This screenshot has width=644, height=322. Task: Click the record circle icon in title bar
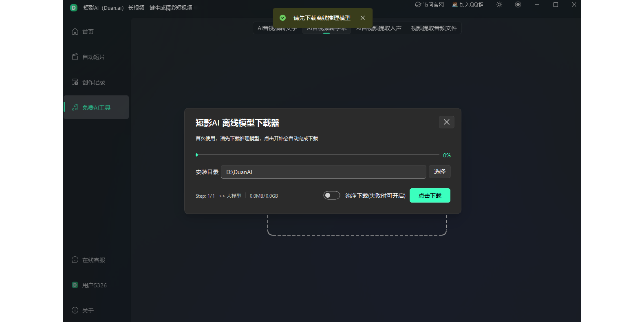tap(518, 4)
